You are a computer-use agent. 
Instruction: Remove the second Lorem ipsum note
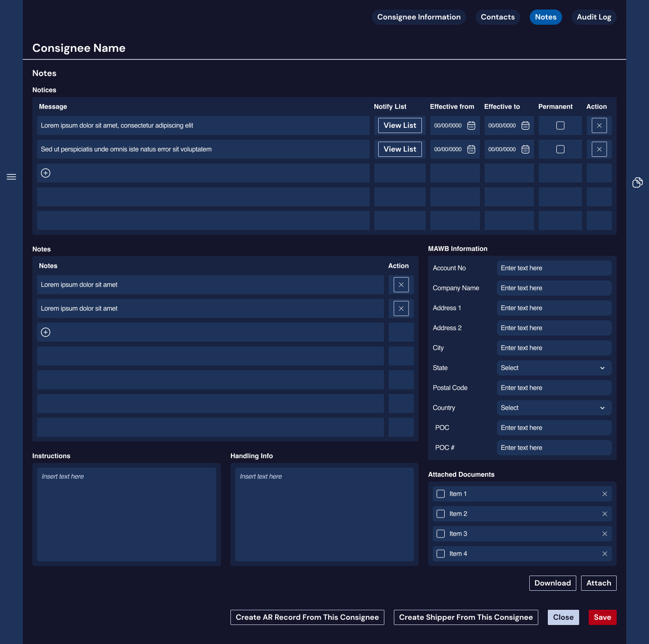click(401, 308)
